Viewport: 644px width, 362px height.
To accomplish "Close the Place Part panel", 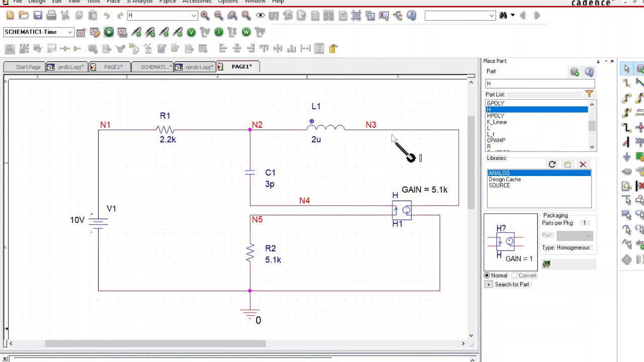I will pyautogui.click(x=612, y=61).
